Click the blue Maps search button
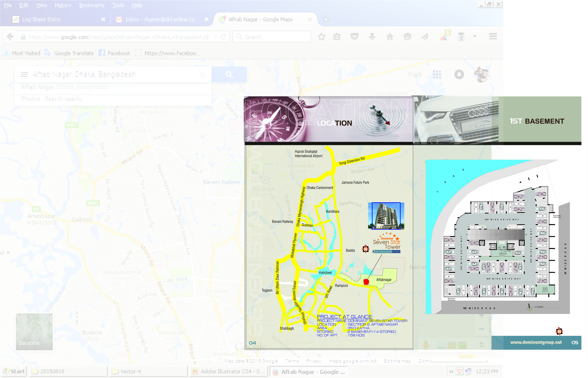Image resolution: width=588 pixels, height=378 pixels. coord(229,74)
